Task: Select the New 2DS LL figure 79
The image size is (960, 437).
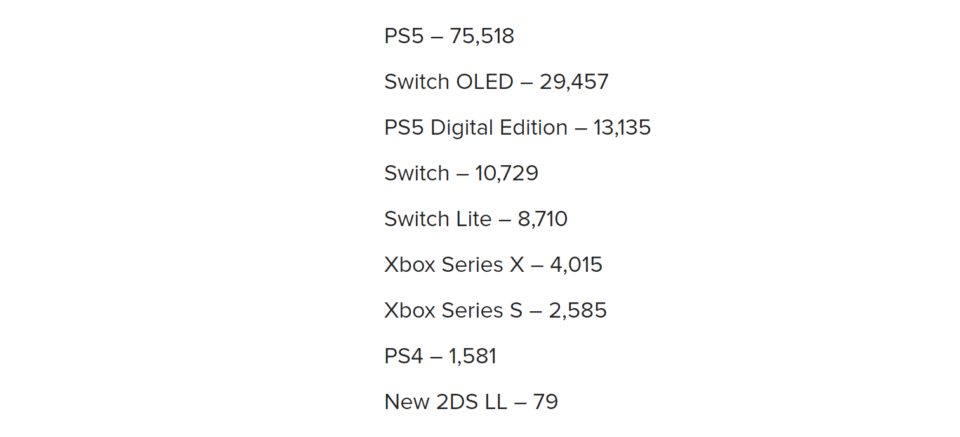Action: click(x=546, y=402)
